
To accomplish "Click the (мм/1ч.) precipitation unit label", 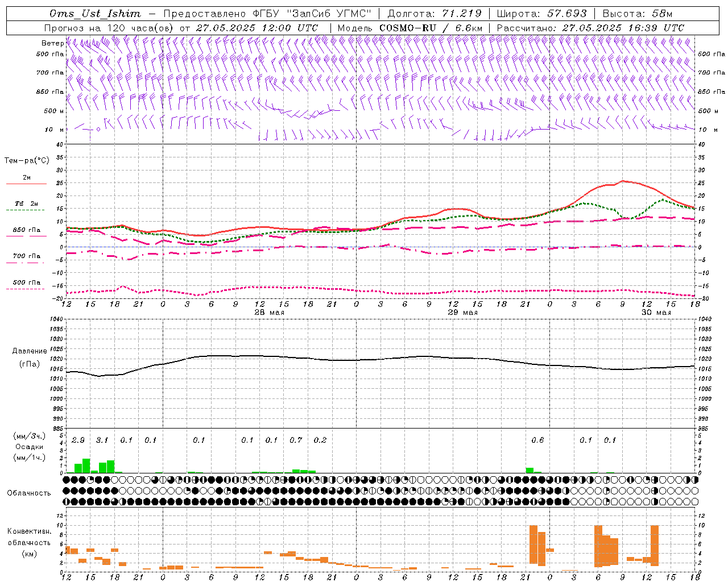I will coord(30,458).
